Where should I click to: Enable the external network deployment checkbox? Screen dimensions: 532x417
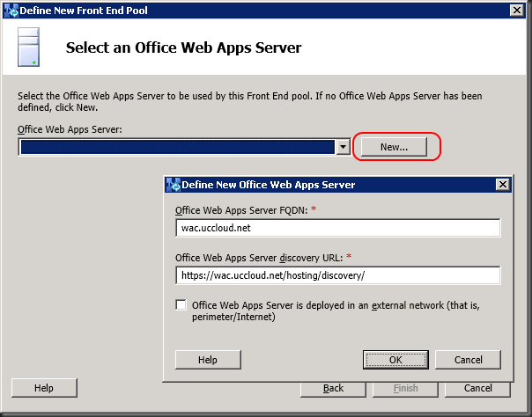[181, 305]
